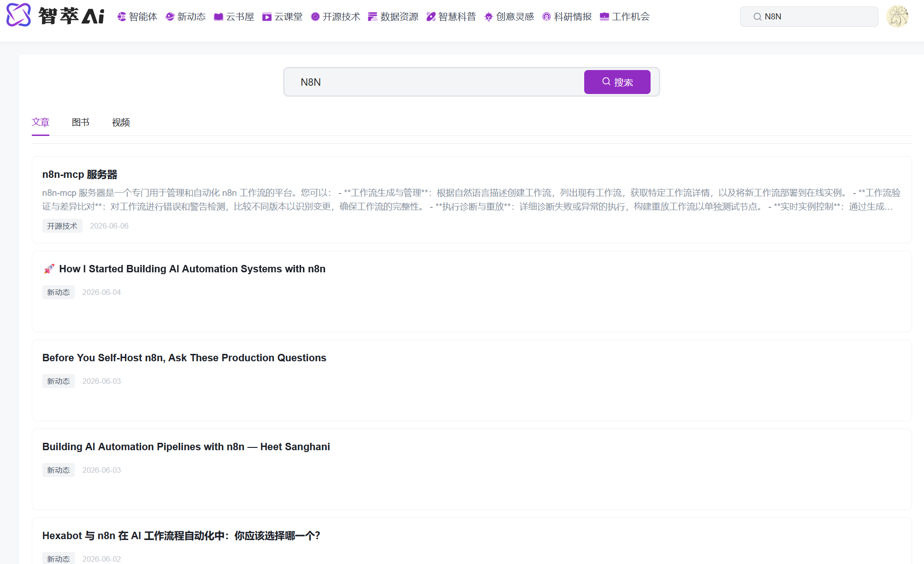Open 科研情报 menu item
The image size is (924, 564).
[567, 17]
